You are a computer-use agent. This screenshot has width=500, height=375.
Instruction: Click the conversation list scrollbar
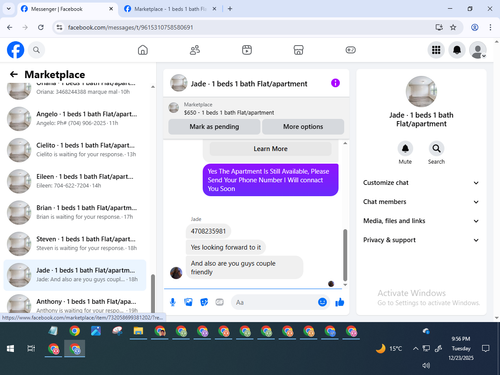(153, 293)
